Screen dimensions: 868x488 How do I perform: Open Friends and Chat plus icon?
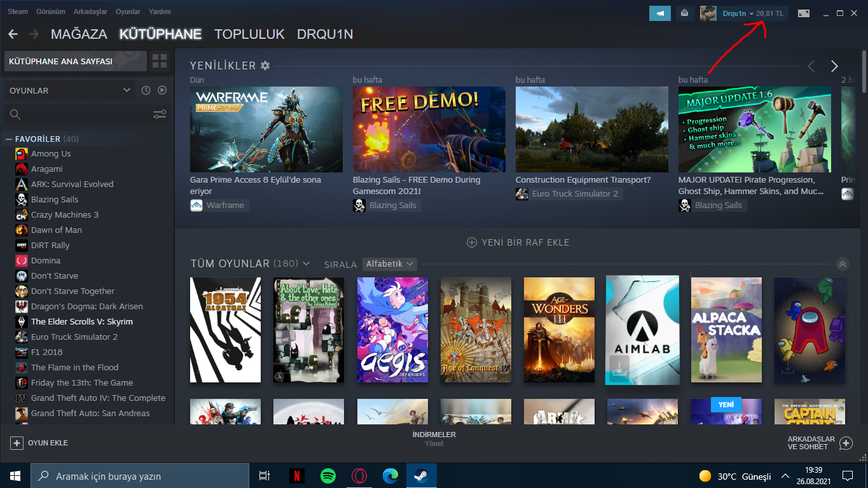(x=846, y=443)
